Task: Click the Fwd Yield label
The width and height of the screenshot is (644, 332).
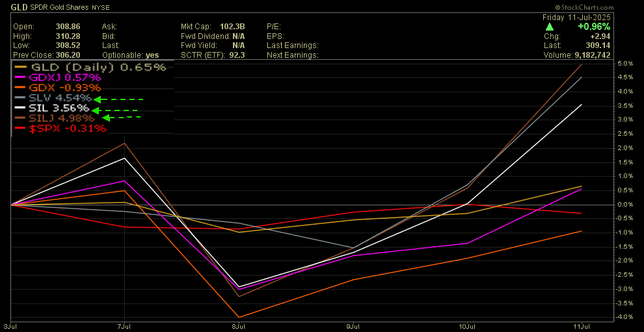Action: 198,45
